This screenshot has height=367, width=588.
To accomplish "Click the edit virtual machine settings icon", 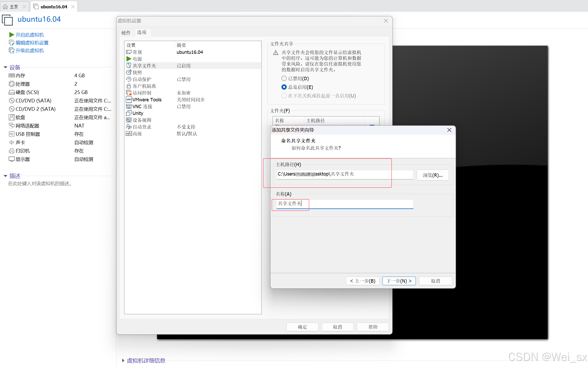I will point(11,43).
